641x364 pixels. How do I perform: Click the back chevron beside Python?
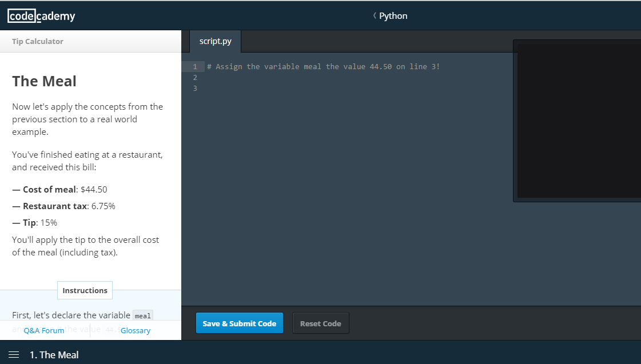pos(375,15)
